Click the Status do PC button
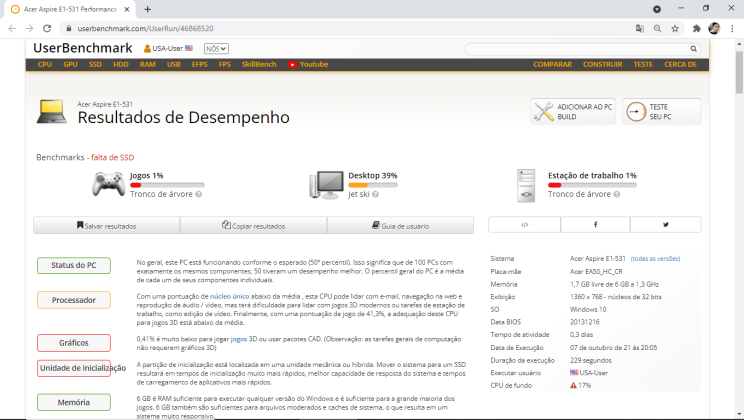The height and width of the screenshot is (420, 744). 74,266
